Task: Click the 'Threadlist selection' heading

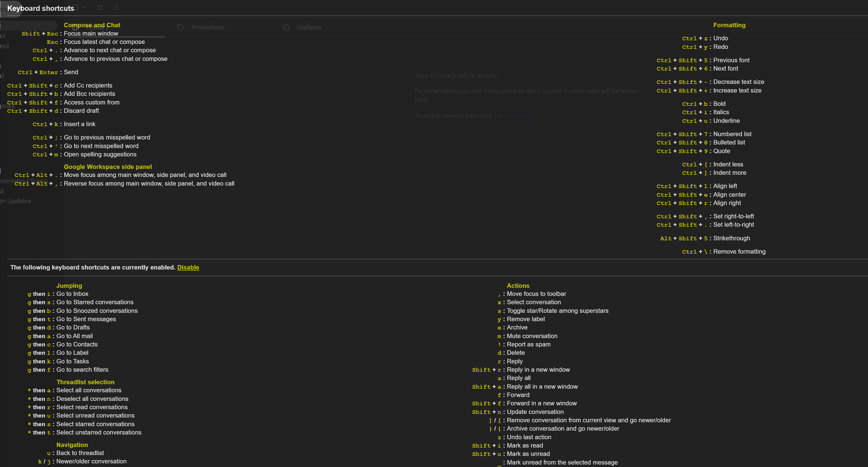Action: [x=85, y=382]
